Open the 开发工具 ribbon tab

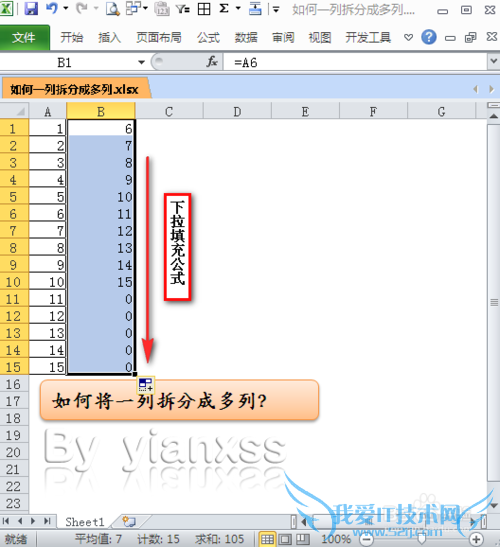[368, 37]
